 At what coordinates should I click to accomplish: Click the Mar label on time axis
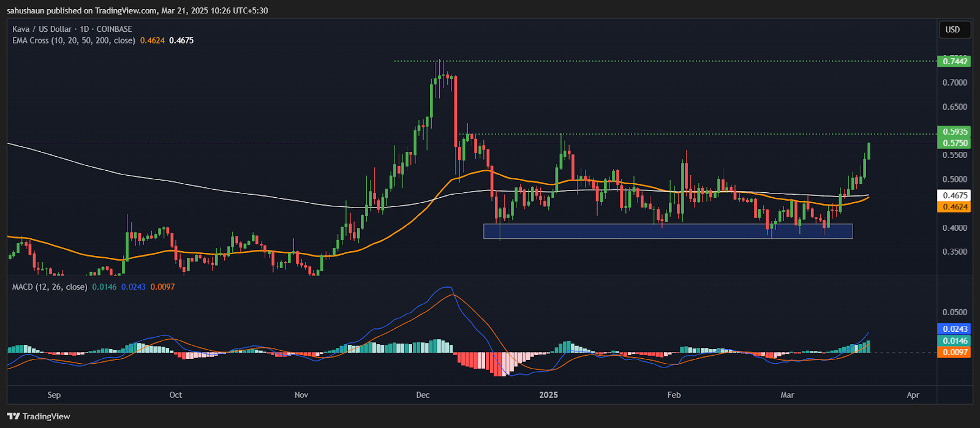click(x=787, y=395)
